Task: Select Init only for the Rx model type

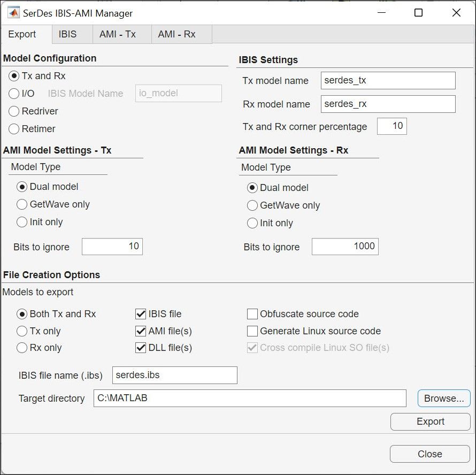Action: pyautogui.click(x=252, y=223)
